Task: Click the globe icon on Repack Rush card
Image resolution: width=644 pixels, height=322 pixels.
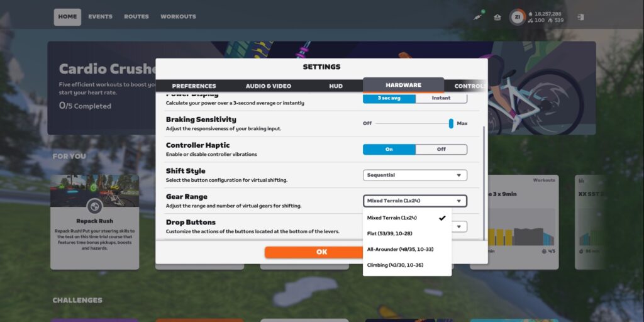Action: pos(94,206)
